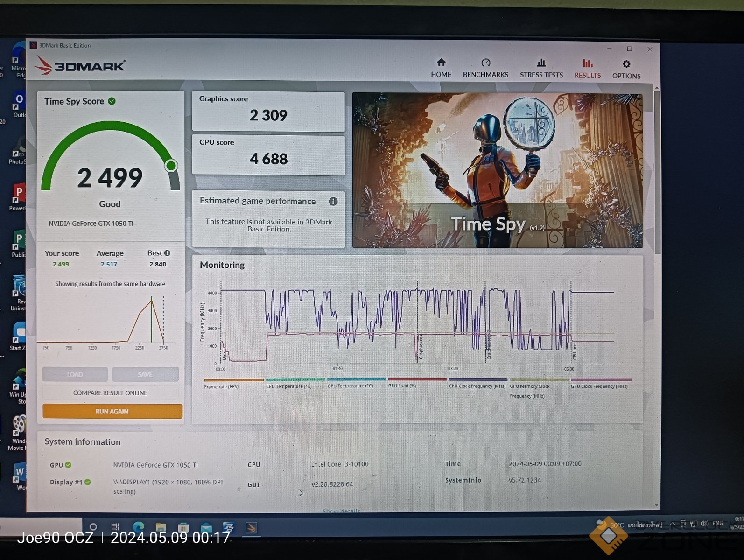
Task: Open the taskbar search circle icon
Action: pyautogui.click(x=93, y=527)
